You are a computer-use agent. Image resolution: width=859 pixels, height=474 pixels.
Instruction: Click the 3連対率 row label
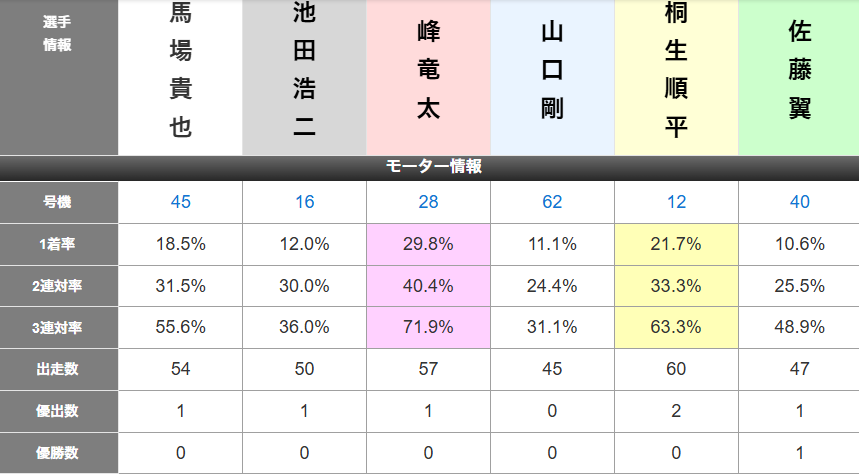point(59,327)
